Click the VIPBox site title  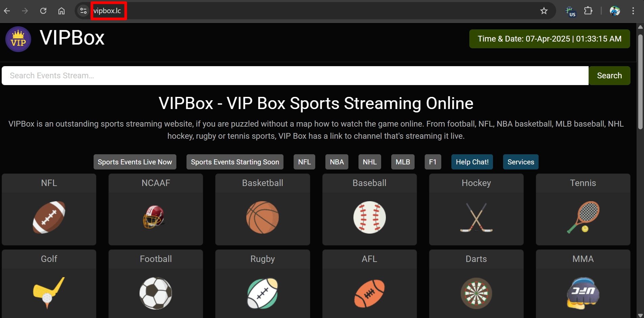(x=72, y=37)
